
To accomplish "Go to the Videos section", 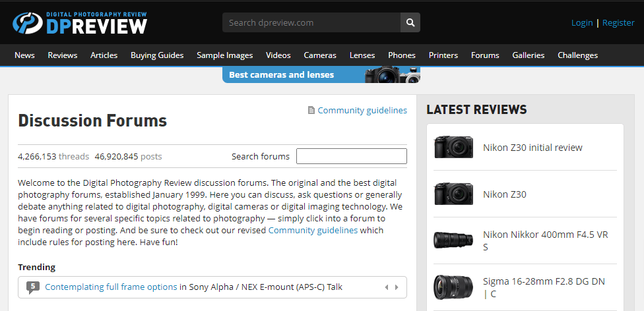I will coord(278,55).
